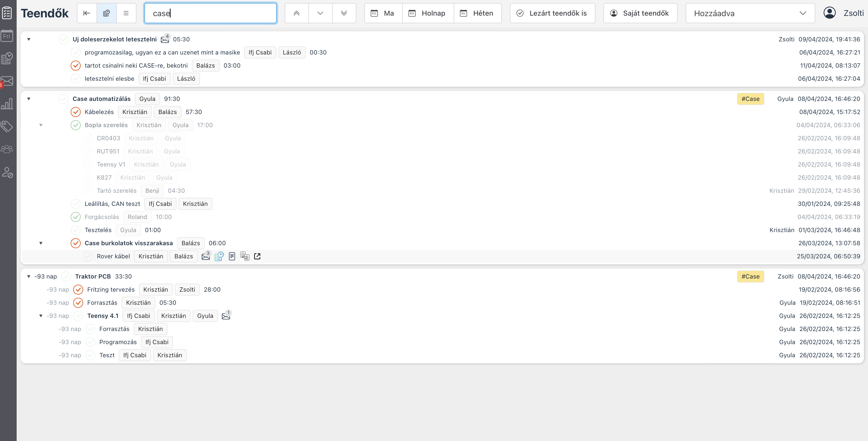The image size is (868, 441).
Task: Open the bar chart statistics sidebar icon
Action: (7, 103)
